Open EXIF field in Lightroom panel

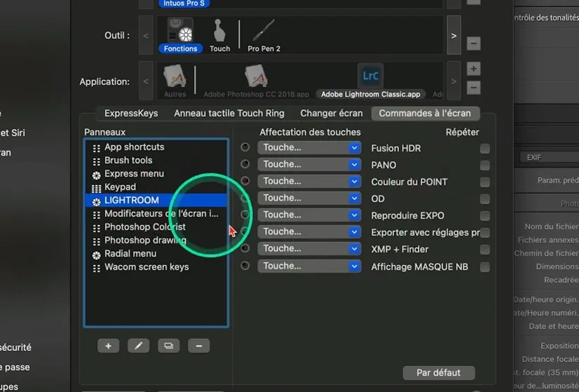click(549, 157)
